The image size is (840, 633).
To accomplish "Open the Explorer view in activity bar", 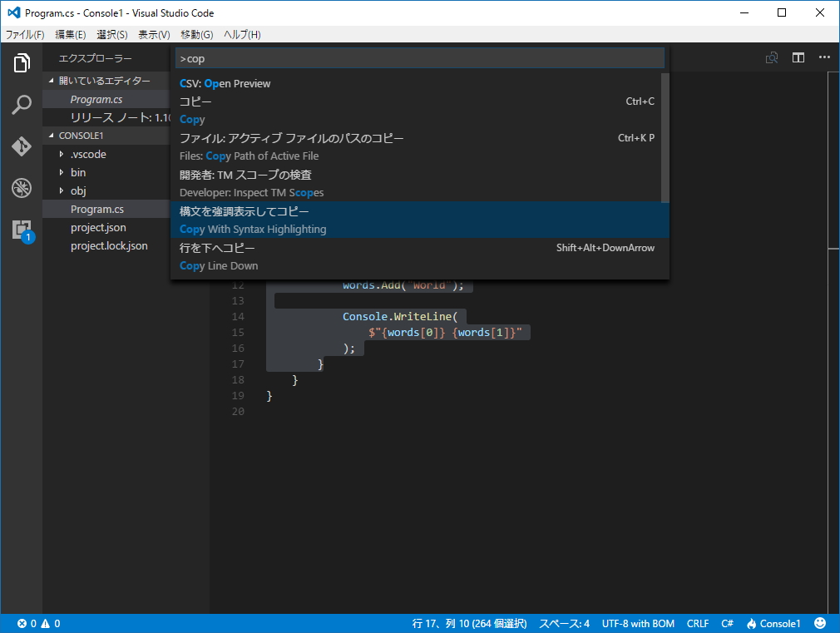I will (x=22, y=62).
